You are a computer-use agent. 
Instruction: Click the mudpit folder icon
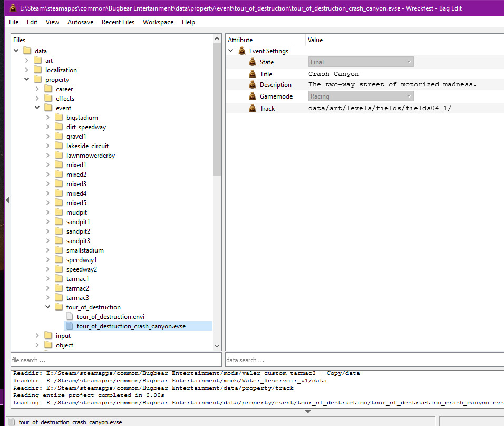pos(59,212)
